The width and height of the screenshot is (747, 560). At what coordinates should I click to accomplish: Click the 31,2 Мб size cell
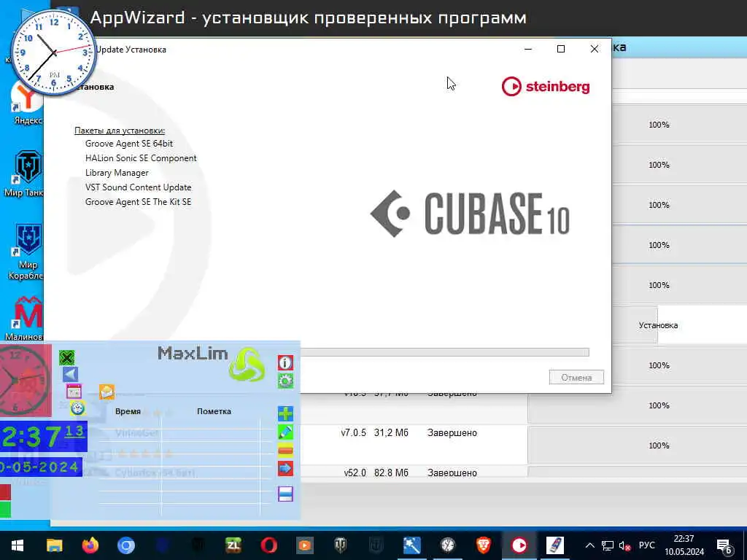[391, 433]
